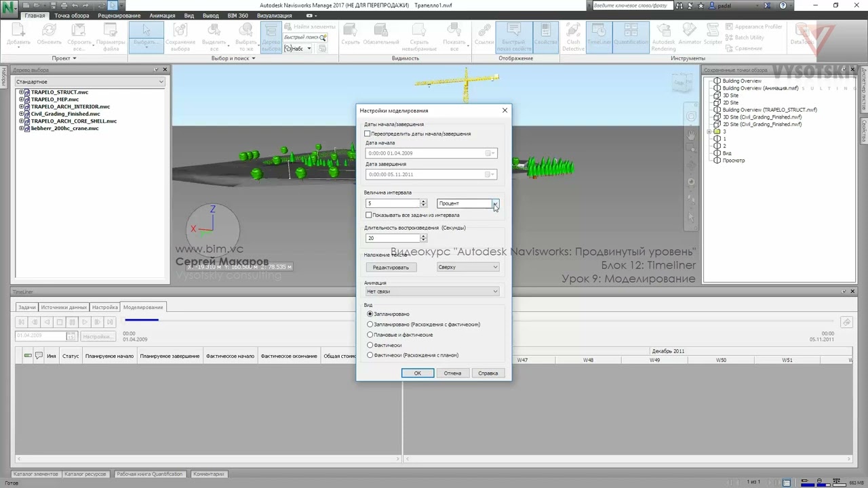
Task: Select Запланировано (Расхождения с фактическим) radio
Action: pyautogui.click(x=370, y=324)
